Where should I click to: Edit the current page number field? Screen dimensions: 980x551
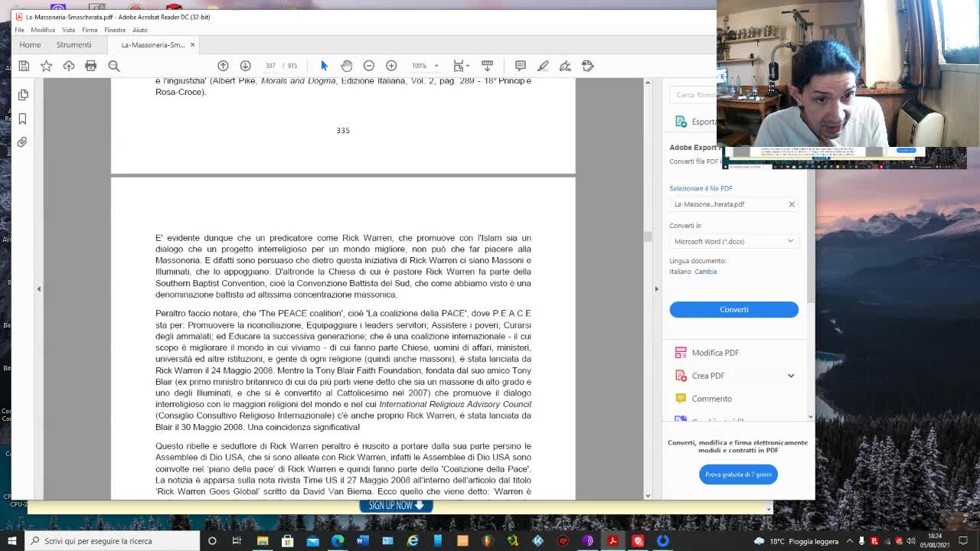pos(270,66)
